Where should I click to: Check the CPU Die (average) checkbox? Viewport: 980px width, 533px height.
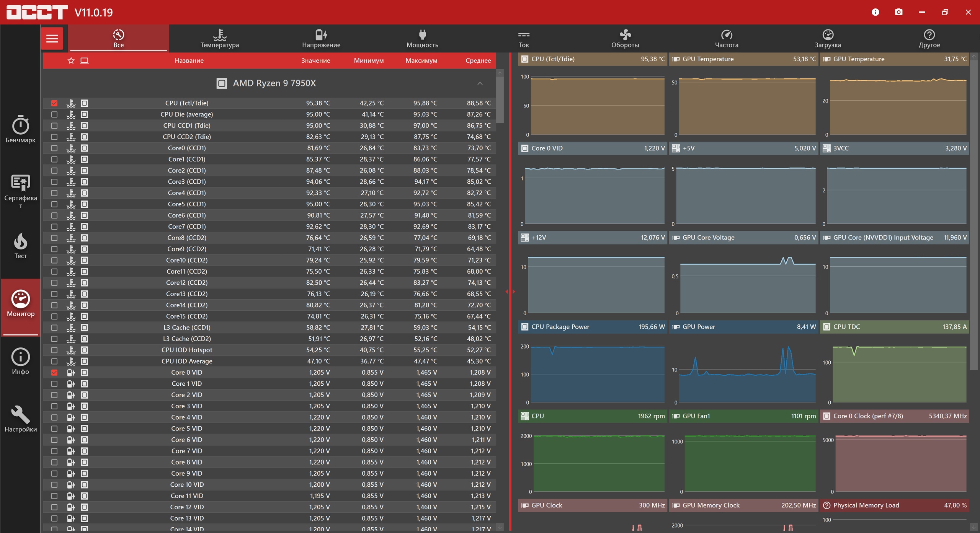pyautogui.click(x=54, y=114)
